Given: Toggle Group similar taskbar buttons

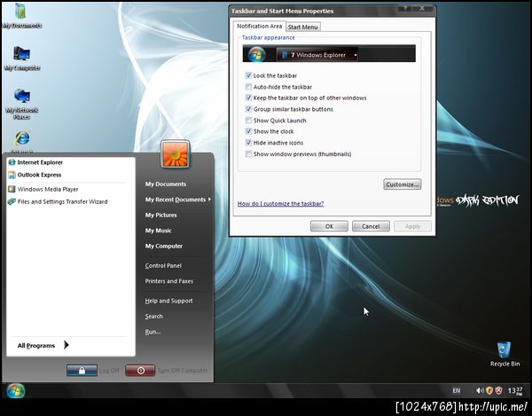Looking at the screenshot, I should (x=248, y=109).
